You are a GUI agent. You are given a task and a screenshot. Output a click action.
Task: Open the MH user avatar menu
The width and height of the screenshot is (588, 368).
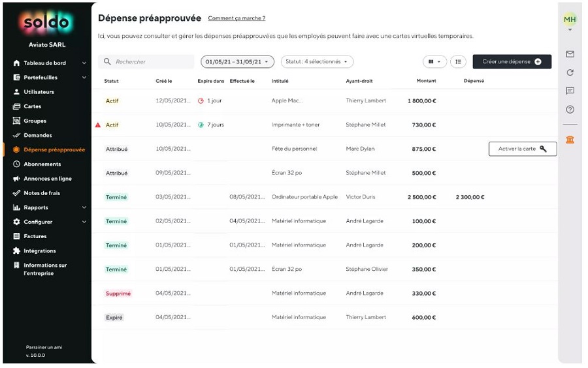(570, 20)
